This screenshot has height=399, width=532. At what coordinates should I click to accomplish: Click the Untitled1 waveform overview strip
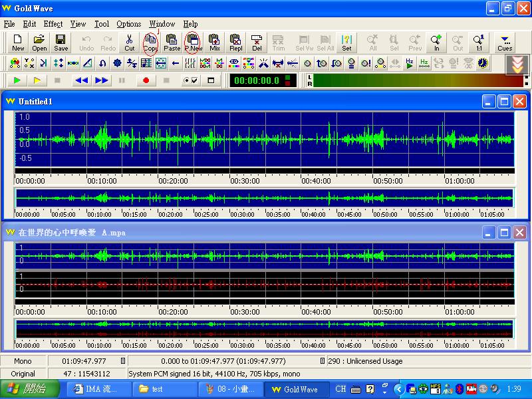[x=264, y=198]
